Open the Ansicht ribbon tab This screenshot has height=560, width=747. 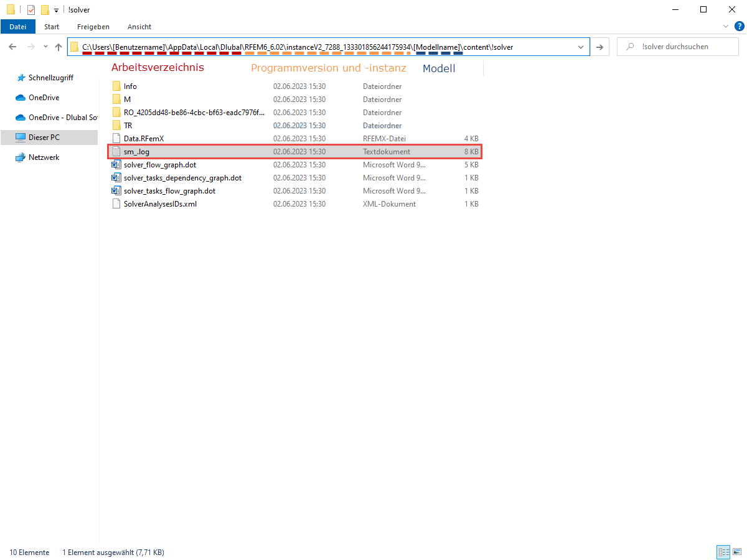coord(139,27)
